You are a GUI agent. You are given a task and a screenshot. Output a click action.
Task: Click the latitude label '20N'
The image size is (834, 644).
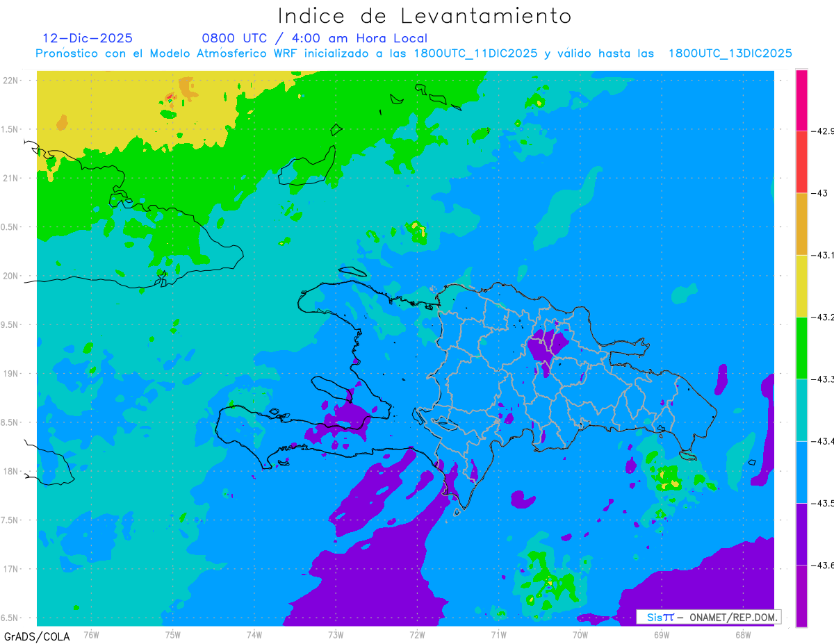(x=11, y=276)
